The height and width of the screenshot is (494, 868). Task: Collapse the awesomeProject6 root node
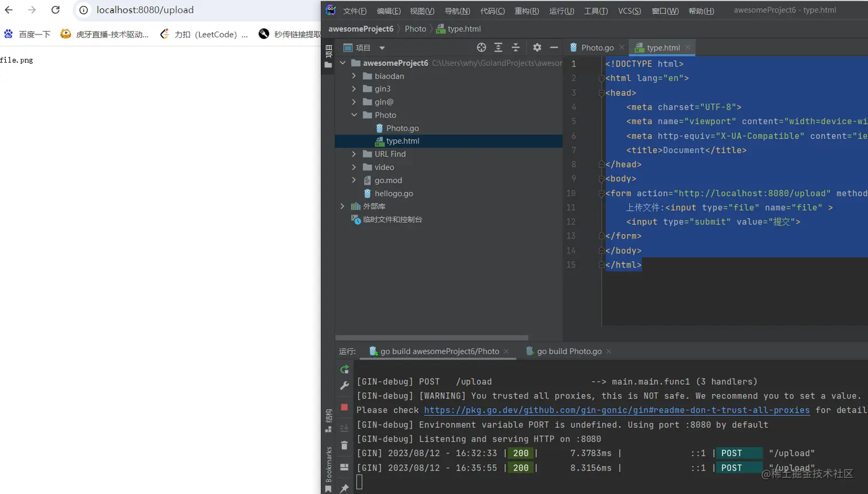pos(343,63)
